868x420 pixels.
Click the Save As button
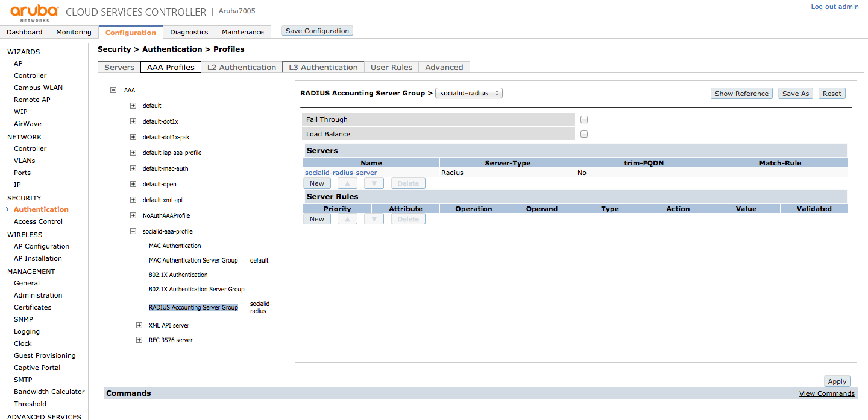click(796, 94)
